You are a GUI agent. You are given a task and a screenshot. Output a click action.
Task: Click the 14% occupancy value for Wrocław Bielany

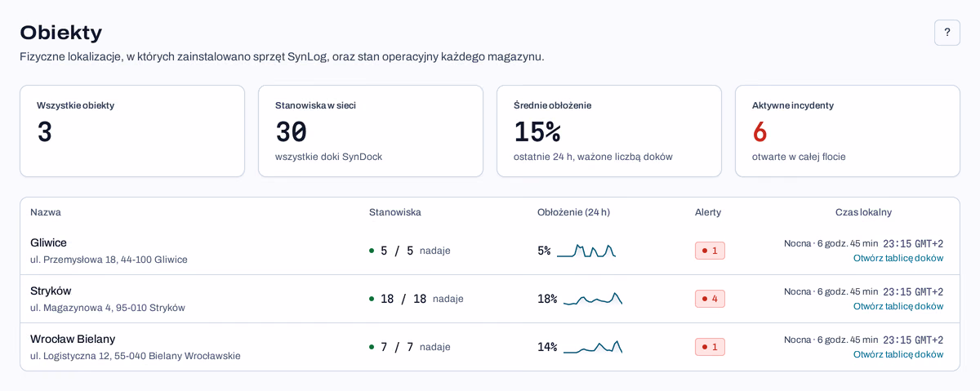[547, 347]
